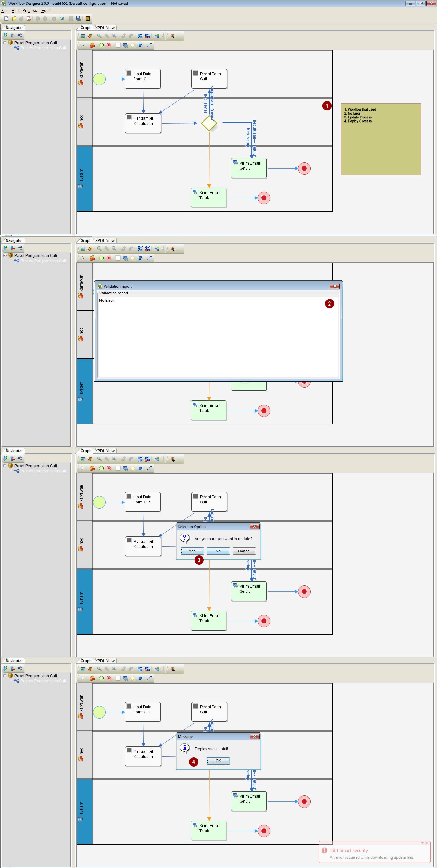
Task: Click the graph layout icon in topmost Graph toolbar
Action: click(157, 36)
